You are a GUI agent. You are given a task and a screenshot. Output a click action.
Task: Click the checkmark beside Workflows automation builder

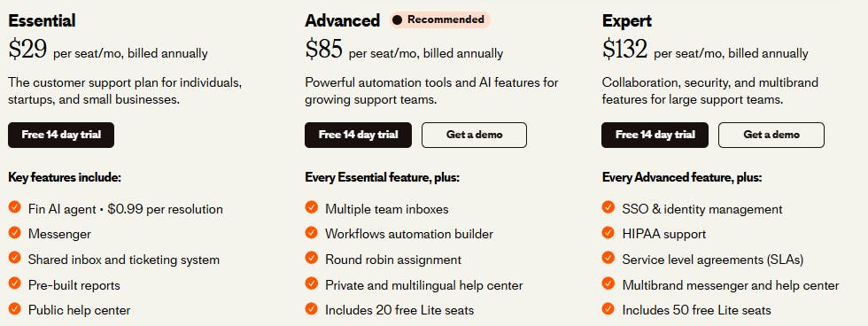312,232
